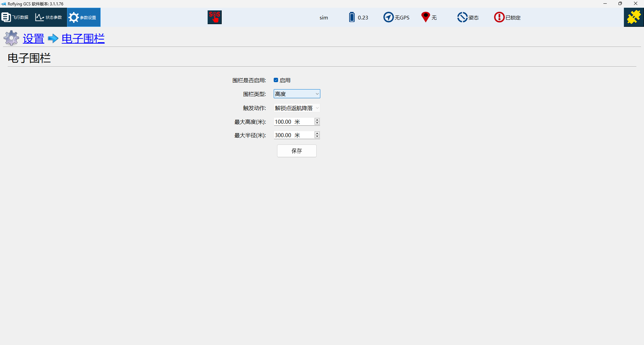Click the '围栏类型:' label
Image resolution: width=644 pixels, height=345 pixels.
[255, 94]
